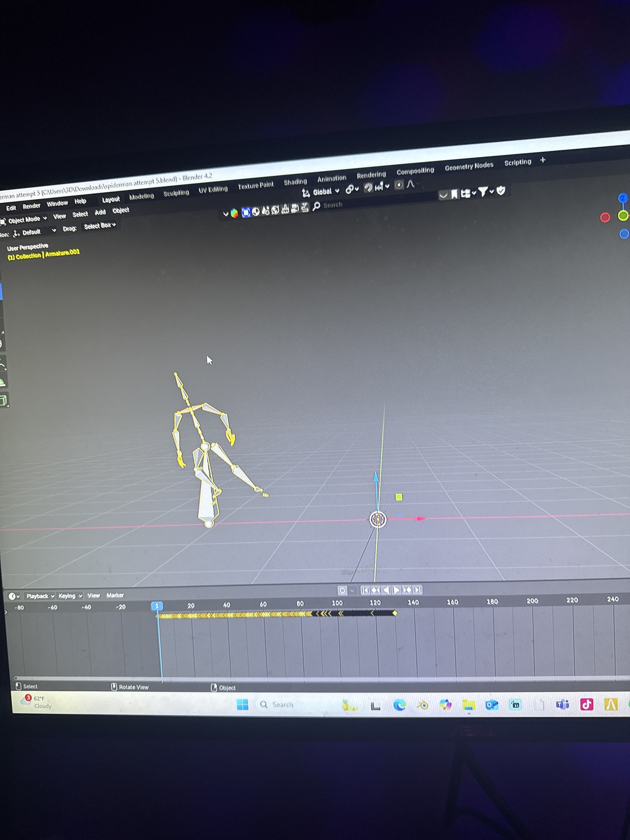Open the timeline Marker menu

[x=115, y=595]
